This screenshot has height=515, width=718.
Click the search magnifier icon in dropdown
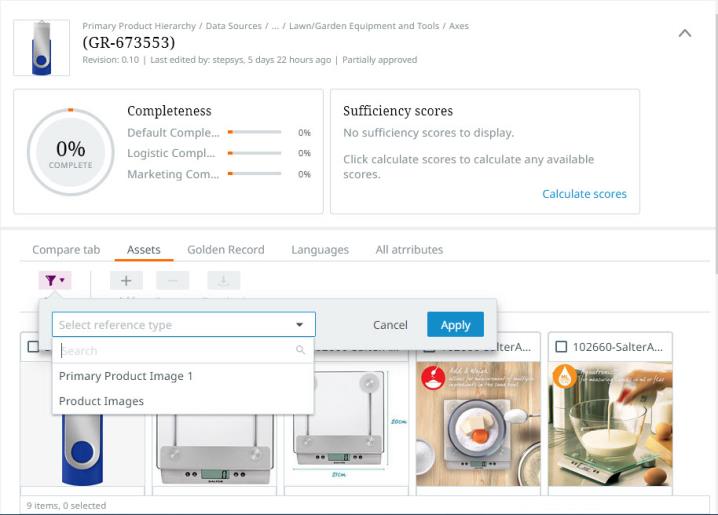(x=300, y=350)
